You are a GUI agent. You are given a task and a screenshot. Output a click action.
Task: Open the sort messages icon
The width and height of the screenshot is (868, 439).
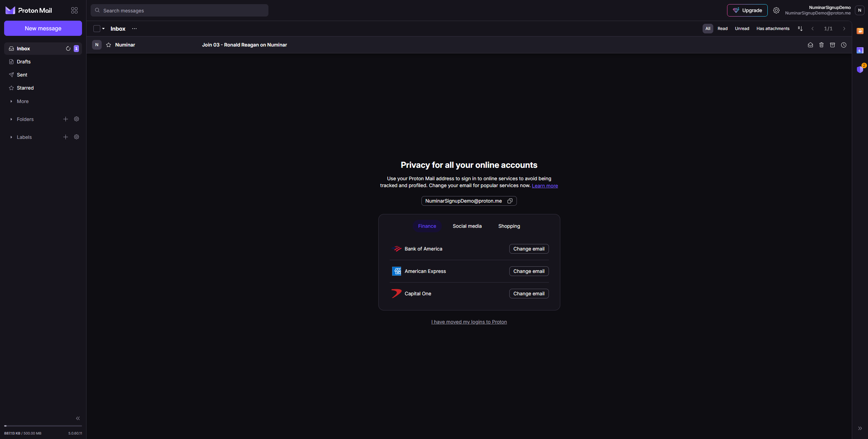[800, 29]
